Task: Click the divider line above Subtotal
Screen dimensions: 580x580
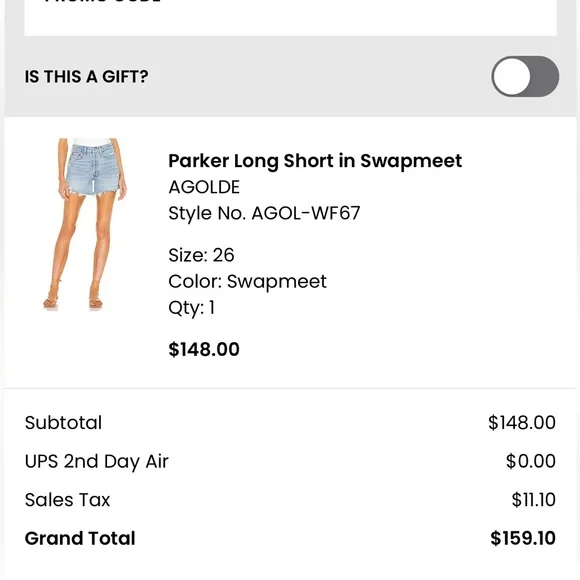Action: pyautogui.click(x=290, y=388)
